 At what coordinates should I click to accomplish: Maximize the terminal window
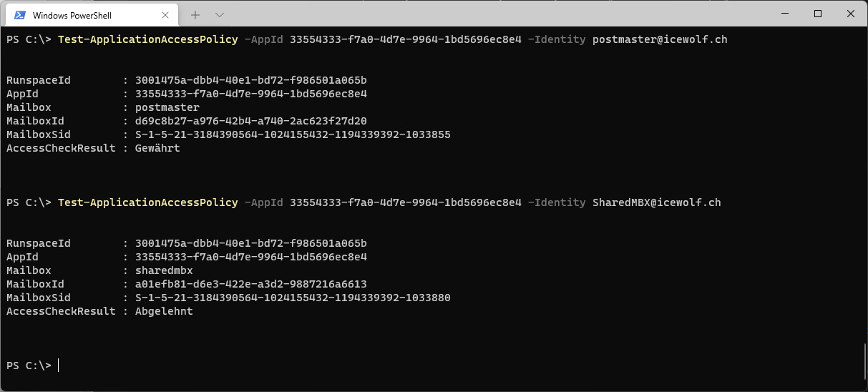coord(818,14)
